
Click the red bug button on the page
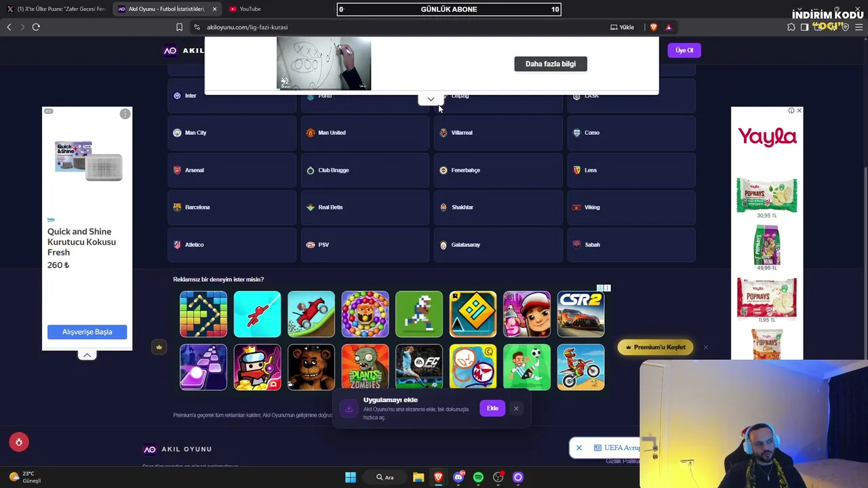pos(19,442)
